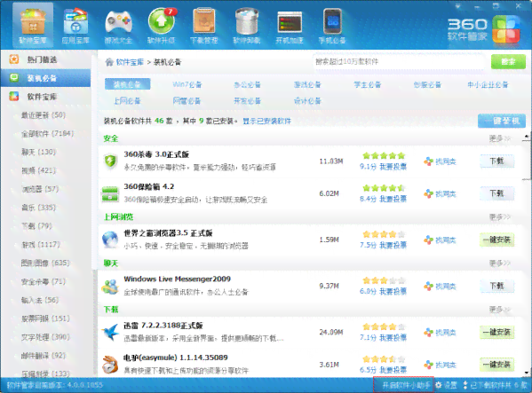Expand 更多 in the 上网浏览 section
This screenshot has width=532, height=393.
coord(500,216)
